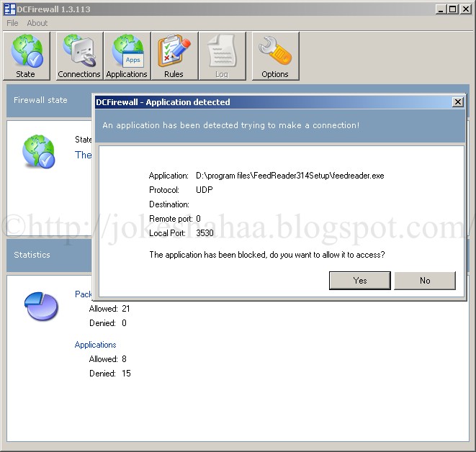Click the Firewall state header
Image resolution: width=476 pixels, height=452 pixels.
(x=40, y=100)
